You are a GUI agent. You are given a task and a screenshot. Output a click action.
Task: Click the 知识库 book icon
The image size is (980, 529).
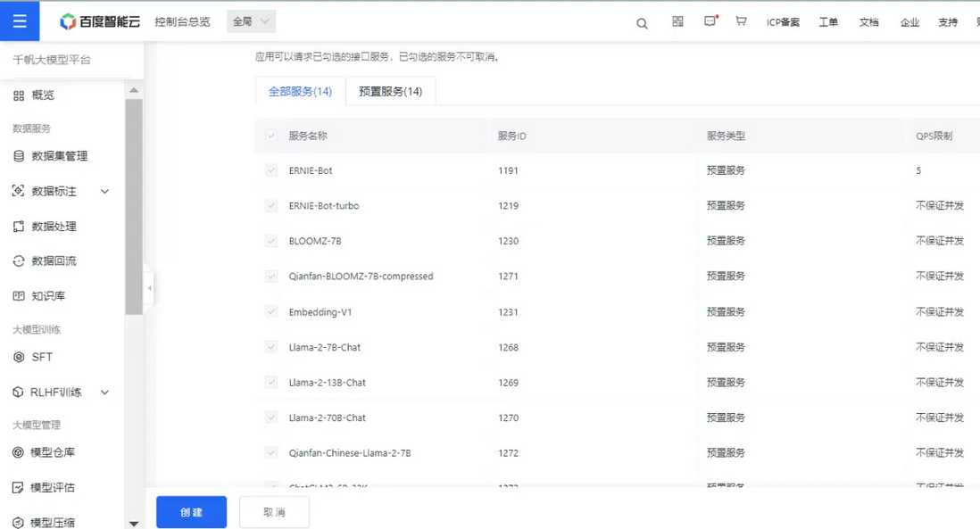pyautogui.click(x=19, y=296)
